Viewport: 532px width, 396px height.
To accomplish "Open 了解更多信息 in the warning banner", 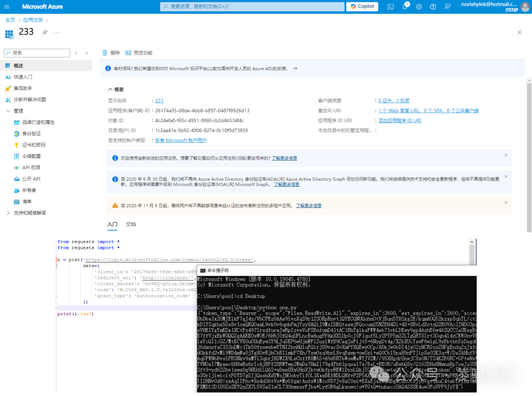I will [x=309, y=206].
